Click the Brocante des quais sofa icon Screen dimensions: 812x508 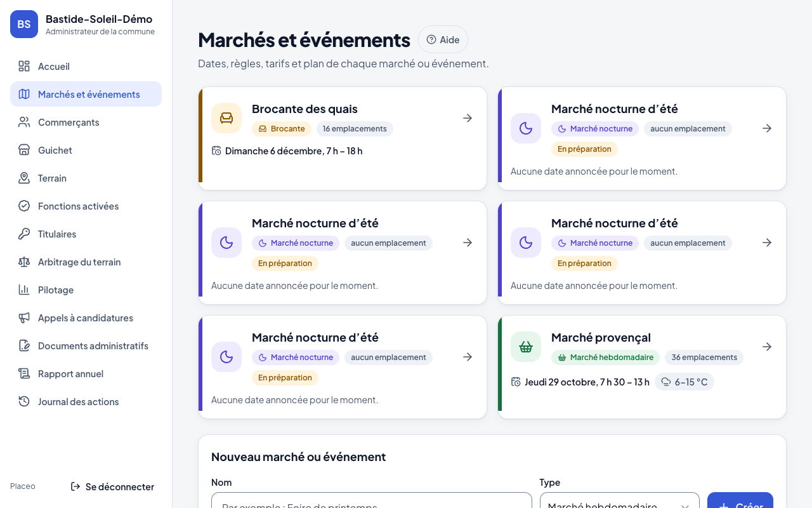(226, 118)
